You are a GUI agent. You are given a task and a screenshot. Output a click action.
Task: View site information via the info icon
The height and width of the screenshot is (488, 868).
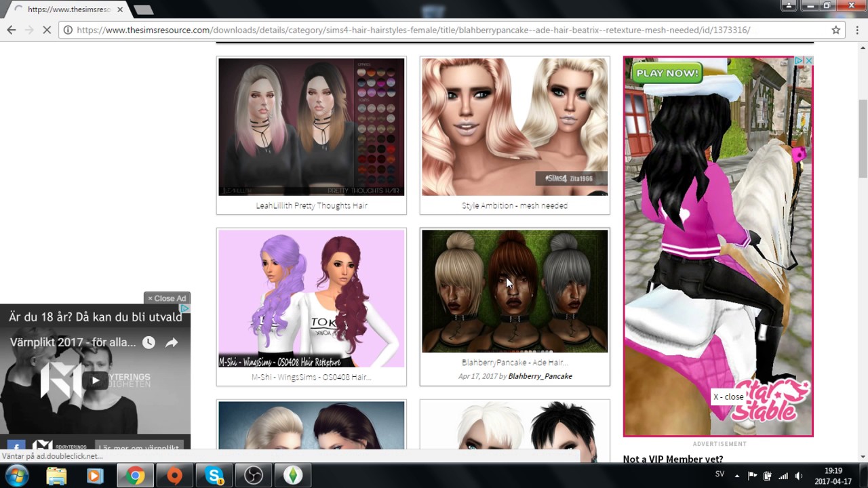tap(68, 30)
